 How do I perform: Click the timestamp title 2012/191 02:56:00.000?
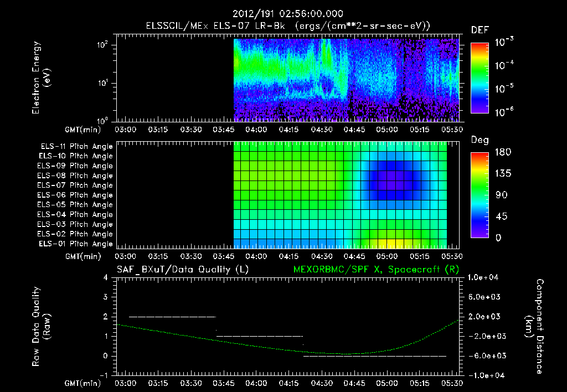click(287, 14)
